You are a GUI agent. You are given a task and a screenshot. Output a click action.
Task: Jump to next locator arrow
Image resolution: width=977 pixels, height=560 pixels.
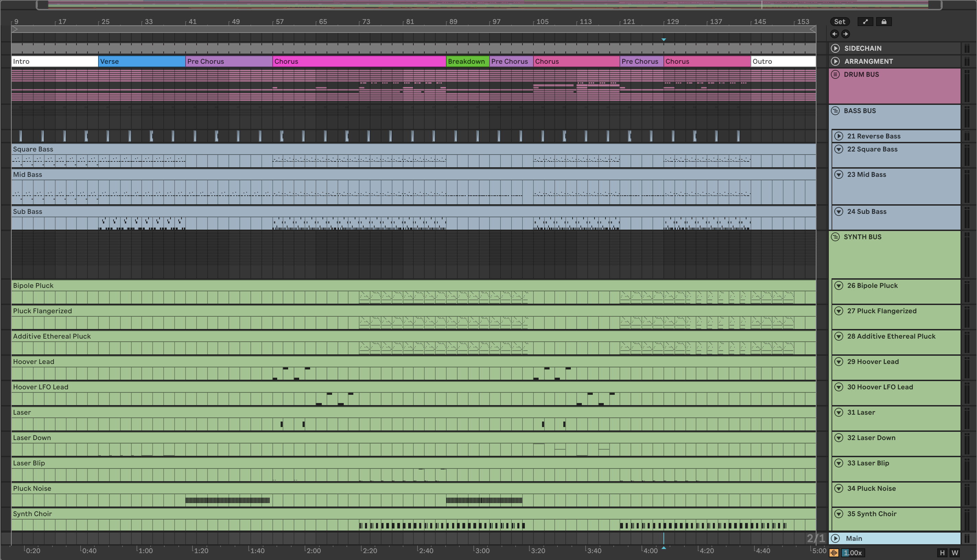click(845, 34)
